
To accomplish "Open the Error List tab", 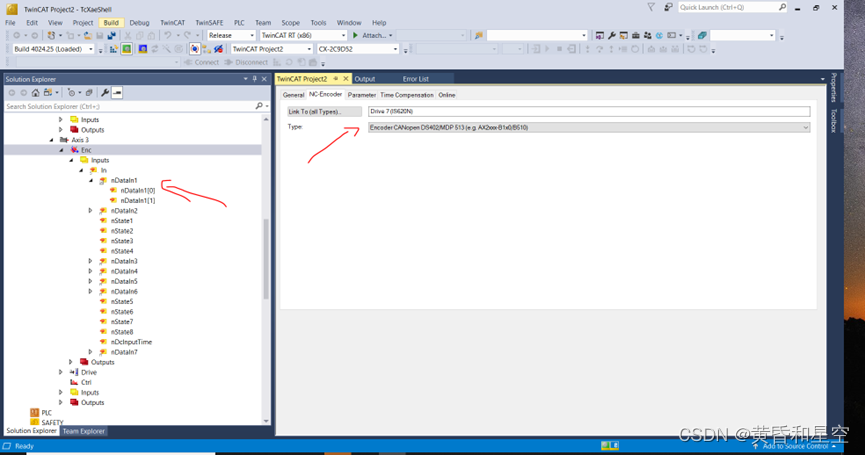I will (x=415, y=79).
